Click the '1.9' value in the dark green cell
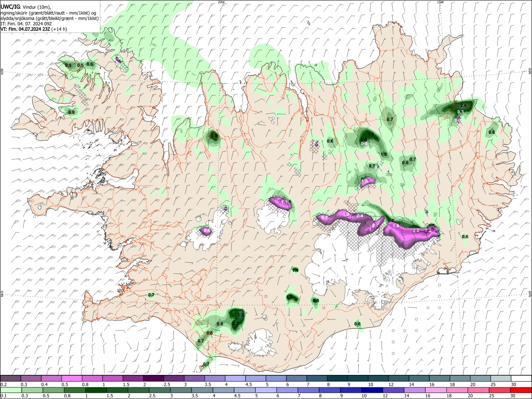The height and width of the screenshot is (399, 532). click(x=214, y=135)
